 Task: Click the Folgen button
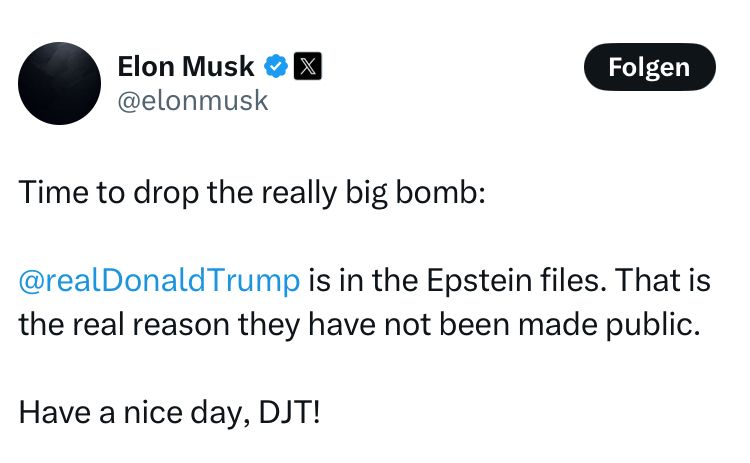(x=650, y=67)
